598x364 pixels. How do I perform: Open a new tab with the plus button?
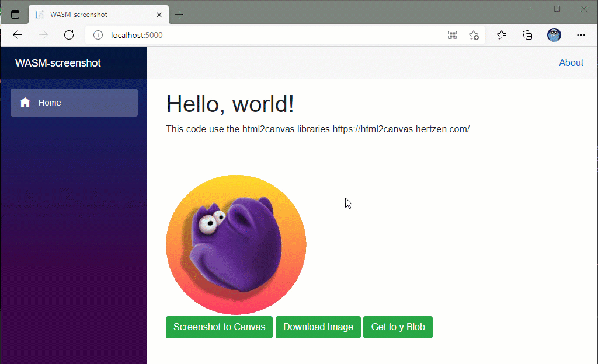tap(179, 15)
